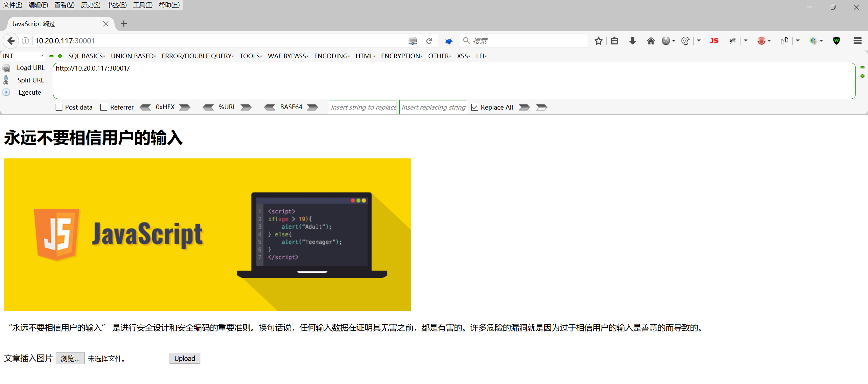This screenshot has height=384, width=868.
Task: Open the SQL BASICS dropdown menu
Action: point(86,56)
